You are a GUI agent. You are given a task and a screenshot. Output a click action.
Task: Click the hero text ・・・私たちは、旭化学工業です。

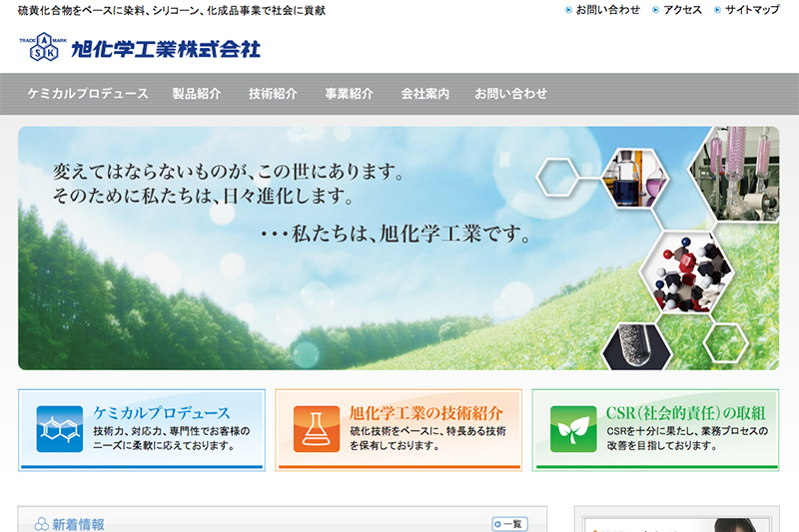[x=396, y=234]
